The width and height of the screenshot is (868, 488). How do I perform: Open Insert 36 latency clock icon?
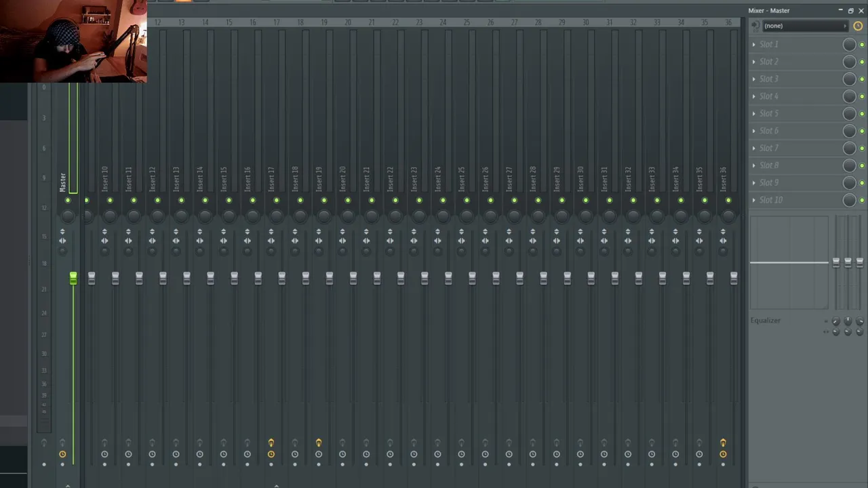pos(723,454)
